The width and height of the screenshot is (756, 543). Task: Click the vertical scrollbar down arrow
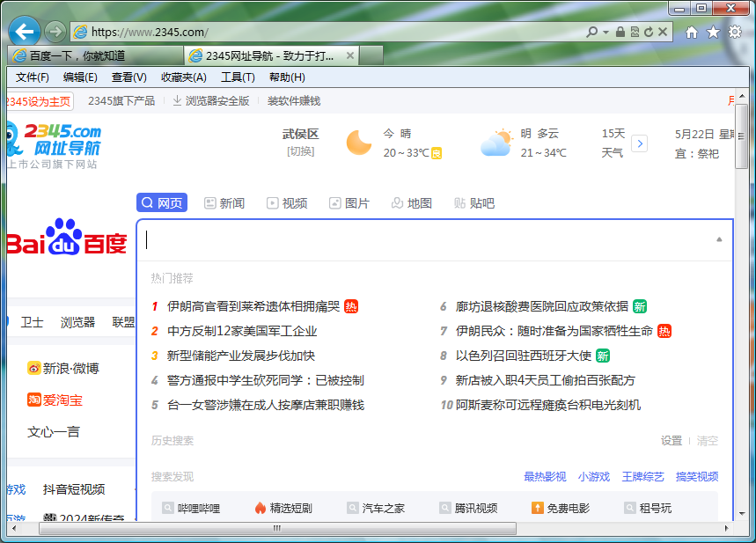click(x=742, y=514)
